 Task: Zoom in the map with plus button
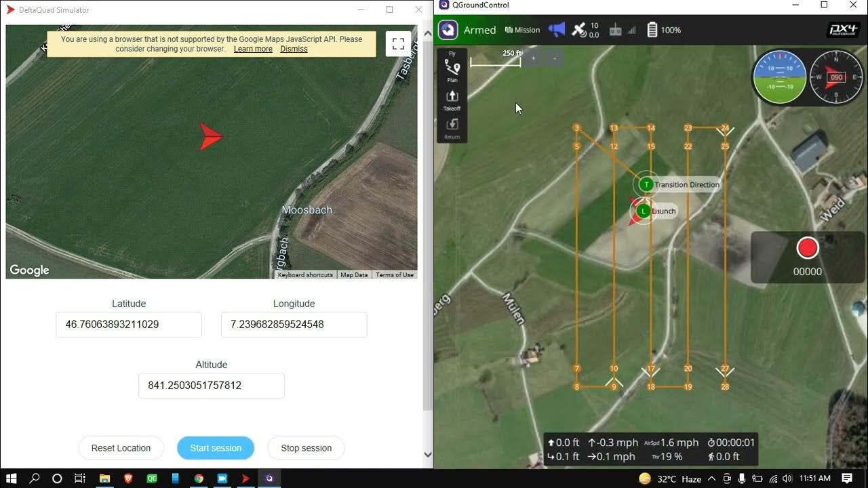coord(533,58)
